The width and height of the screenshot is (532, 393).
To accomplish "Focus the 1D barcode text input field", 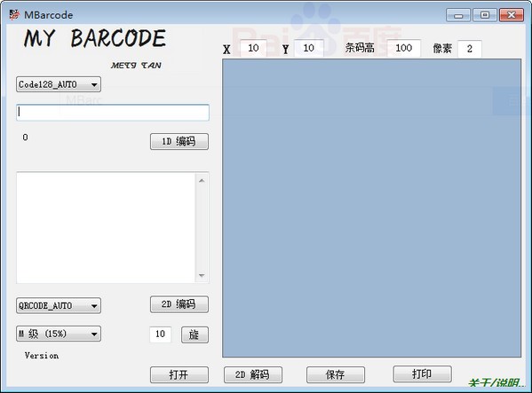I will pyautogui.click(x=113, y=113).
